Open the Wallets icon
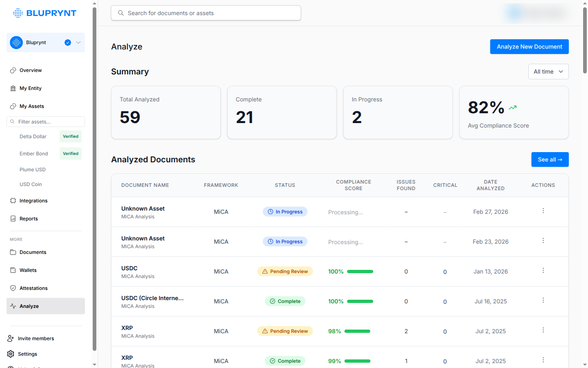 13,270
